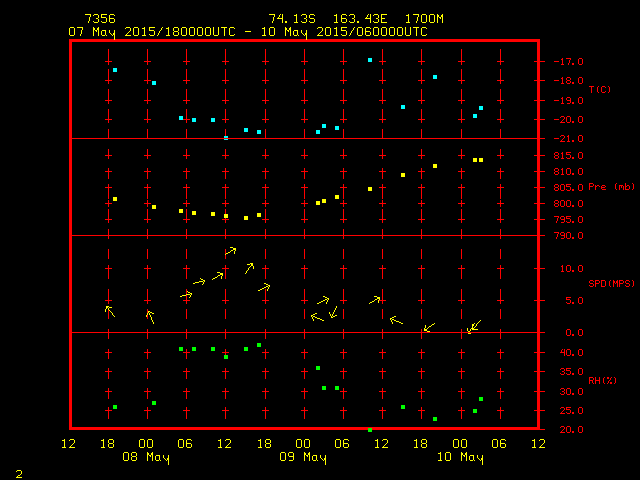The width and height of the screenshot is (640, 480).
Task: Select the 08 May date label
Action: (x=146, y=458)
